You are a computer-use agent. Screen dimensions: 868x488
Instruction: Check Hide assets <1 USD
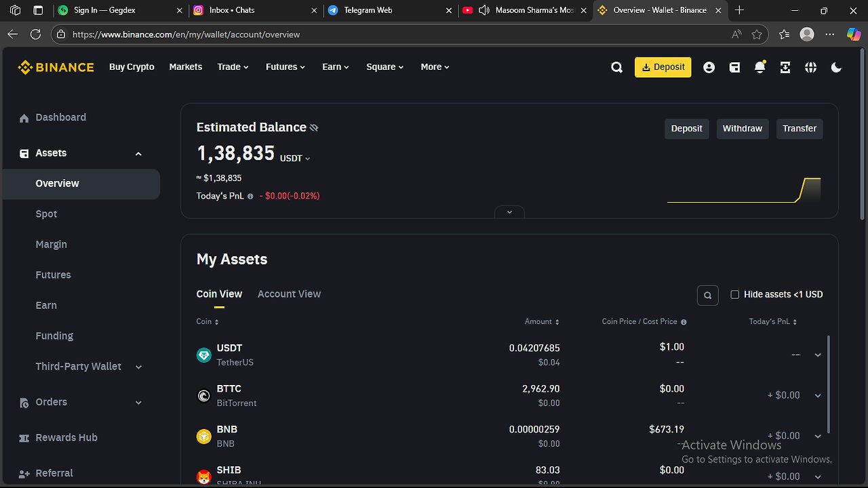pos(734,294)
